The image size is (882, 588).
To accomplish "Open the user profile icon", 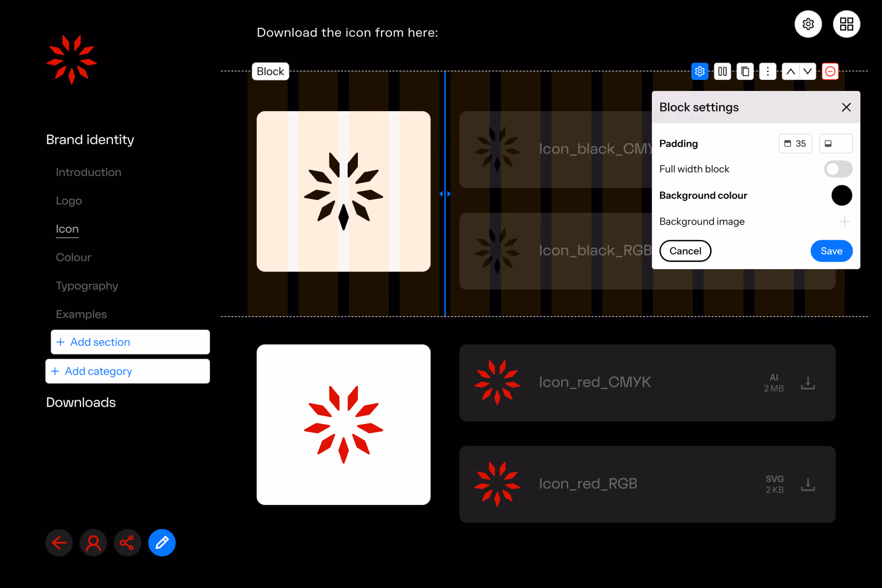I will pyautogui.click(x=93, y=543).
